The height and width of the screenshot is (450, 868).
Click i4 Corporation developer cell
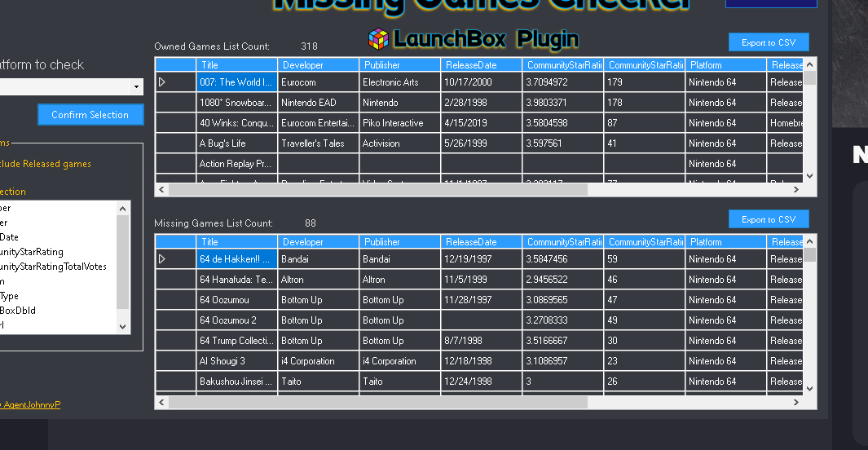(x=319, y=361)
